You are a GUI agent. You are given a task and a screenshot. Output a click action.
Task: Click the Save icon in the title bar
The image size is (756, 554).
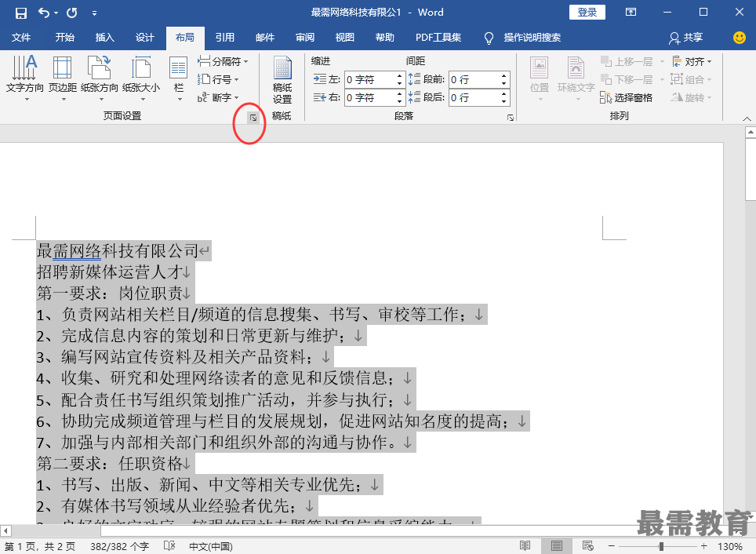[21, 13]
